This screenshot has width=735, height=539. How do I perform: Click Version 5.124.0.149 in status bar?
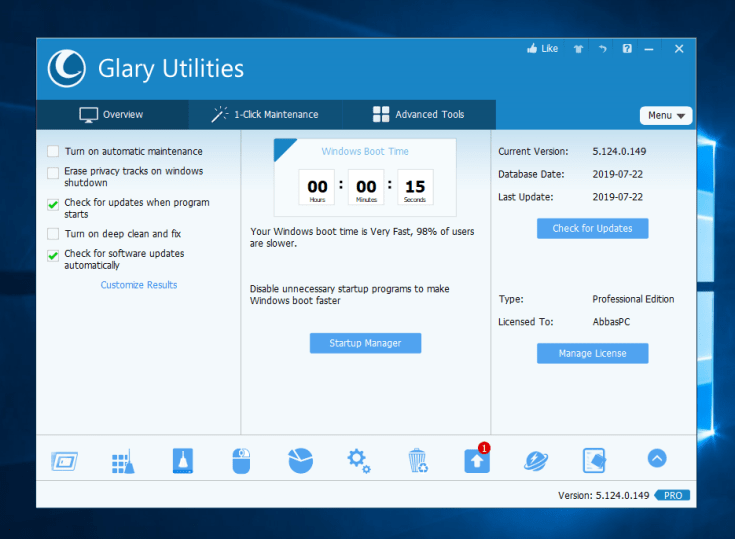603,495
